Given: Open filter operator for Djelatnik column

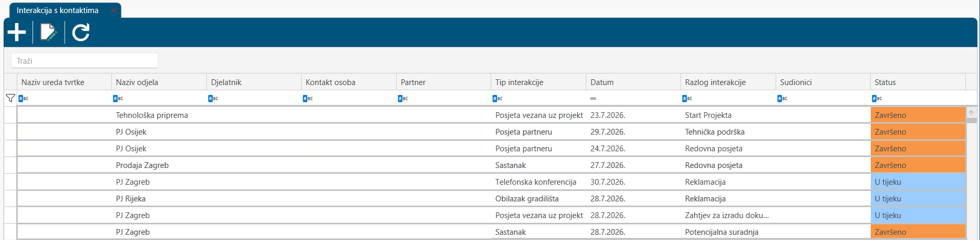Looking at the screenshot, I should 213,98.
